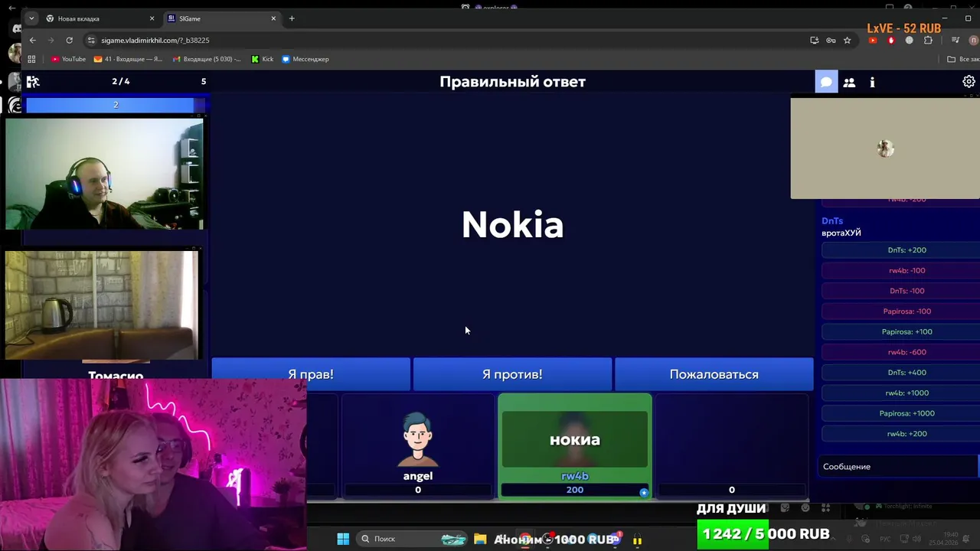Click the Правильный ответ heading
Viewport: 980px width, 551px height.
(x=512, y=82)
